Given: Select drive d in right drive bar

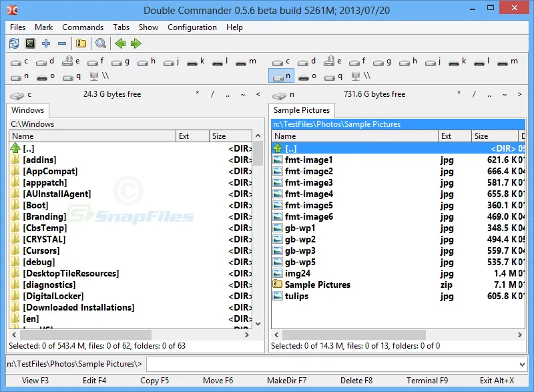Looking at the screenshot, I should pos(306,61).
